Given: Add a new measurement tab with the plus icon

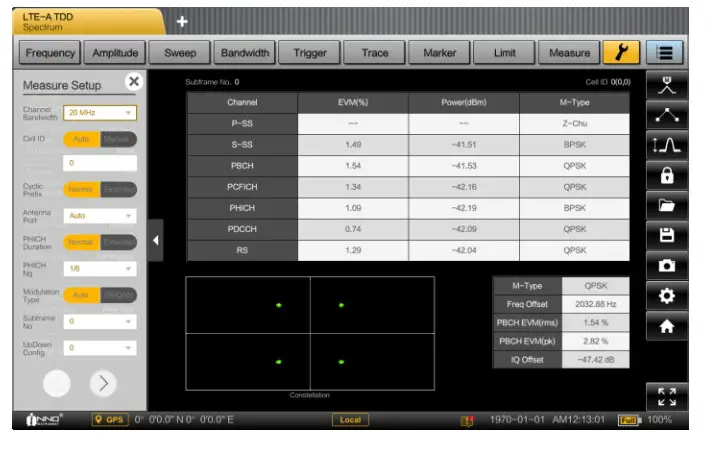Looking at the screenshot, I should [x=182, y=21].
